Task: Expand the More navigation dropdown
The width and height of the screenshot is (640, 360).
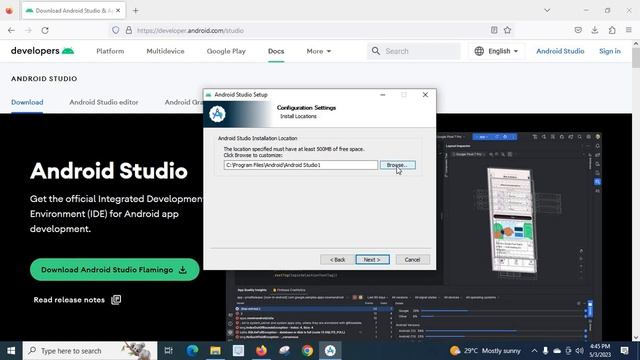Action: (318, 51)
